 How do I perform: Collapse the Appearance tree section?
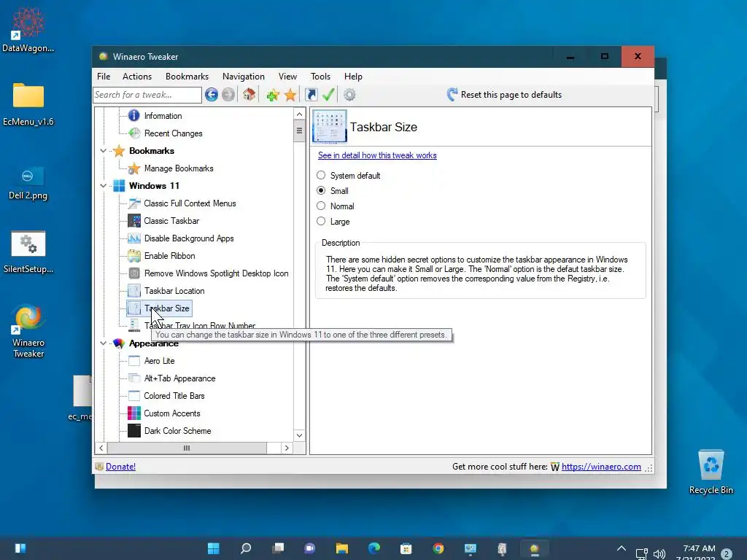(x=104, y=343)
